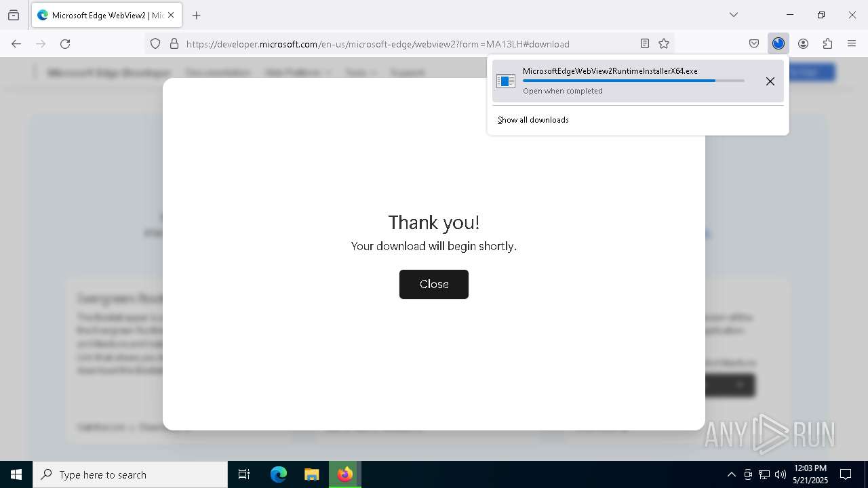Select the Microsoft Edge WebView2 tab
Viewport: 868px width, 488px height.
(106, 15)
